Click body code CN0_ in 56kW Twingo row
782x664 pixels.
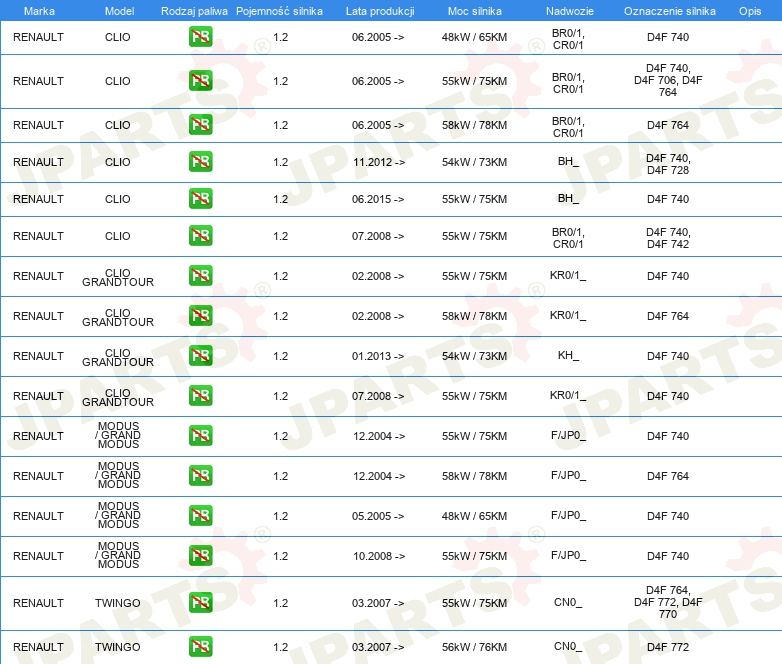pos(568,647)
